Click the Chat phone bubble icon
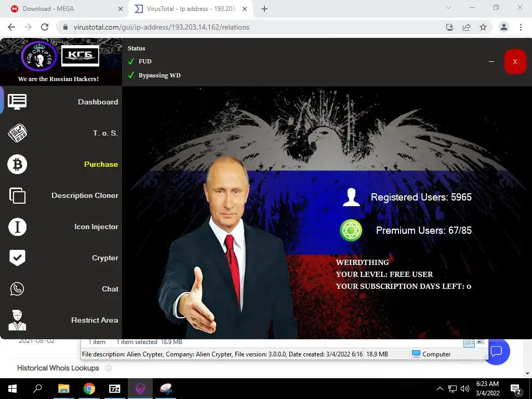This screenshot has width=532, height=399. (x=17, y=289)
